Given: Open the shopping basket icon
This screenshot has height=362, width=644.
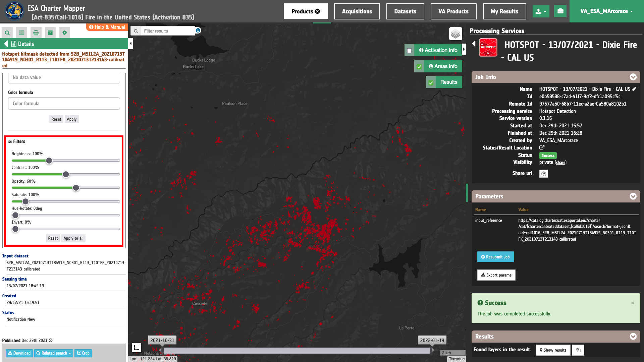Looking at the screenshot, I should coord(36,33).
